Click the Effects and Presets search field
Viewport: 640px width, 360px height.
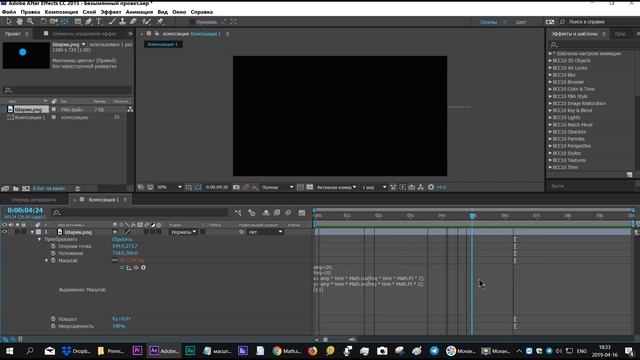click(591, 44)
